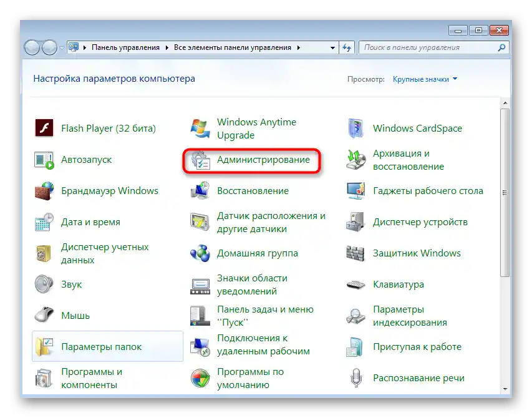Open the recent pages dropdown beside Forward

pyautogui.click(x=62, y=48)
